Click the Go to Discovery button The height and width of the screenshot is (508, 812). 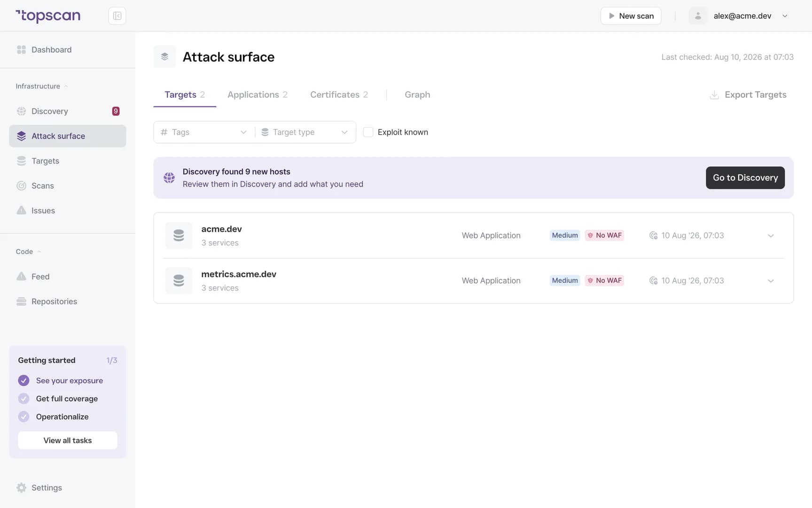745,178
